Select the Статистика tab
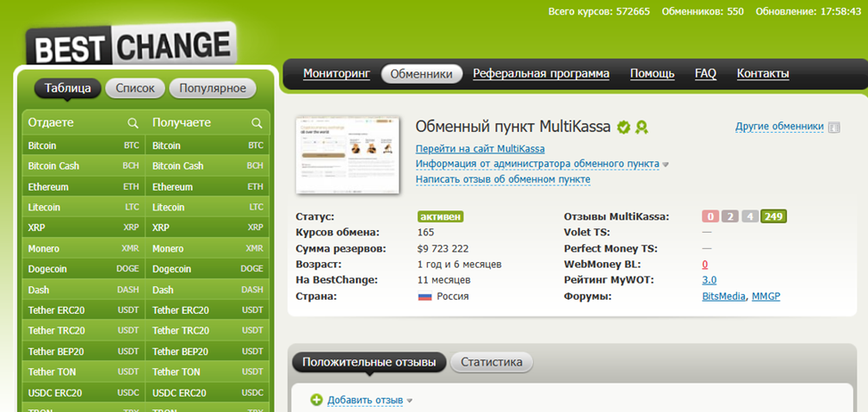 click(x=492, y=362)
